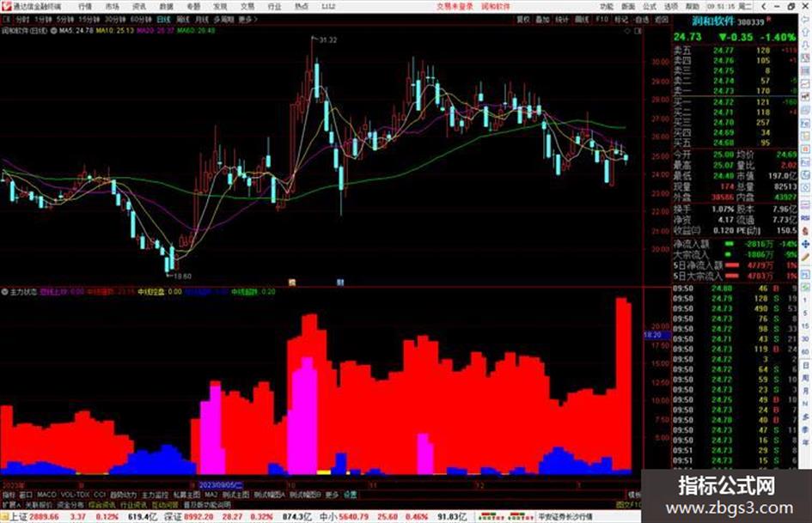Screen dimensions: 812x523
Task: Select the 日线 daily period tab
Action: tap(163, 19)
